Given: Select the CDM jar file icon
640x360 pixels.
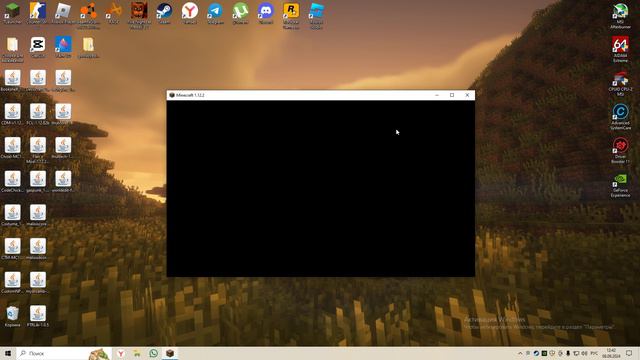Looking at the screenshot, I should tap(12, 112).
